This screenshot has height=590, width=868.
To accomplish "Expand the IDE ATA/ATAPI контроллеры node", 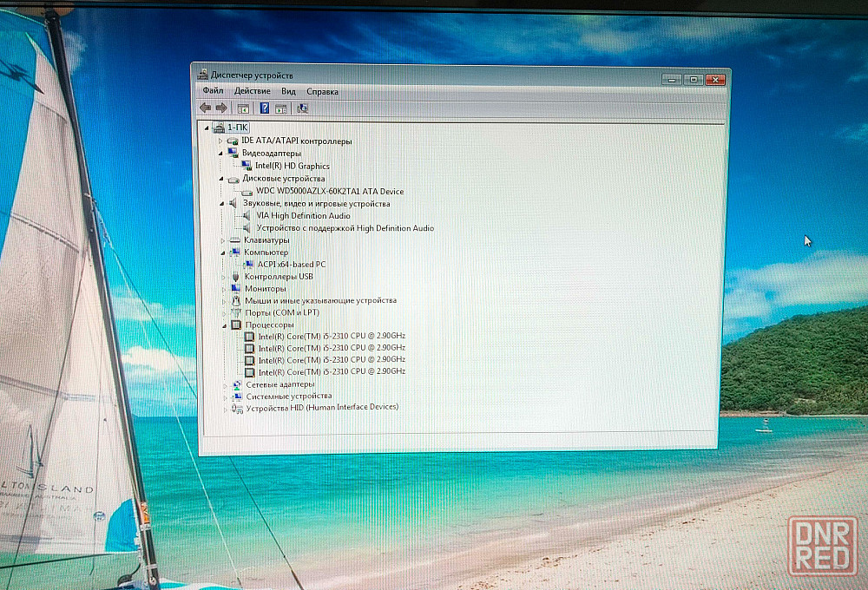I will coord(222,141).
